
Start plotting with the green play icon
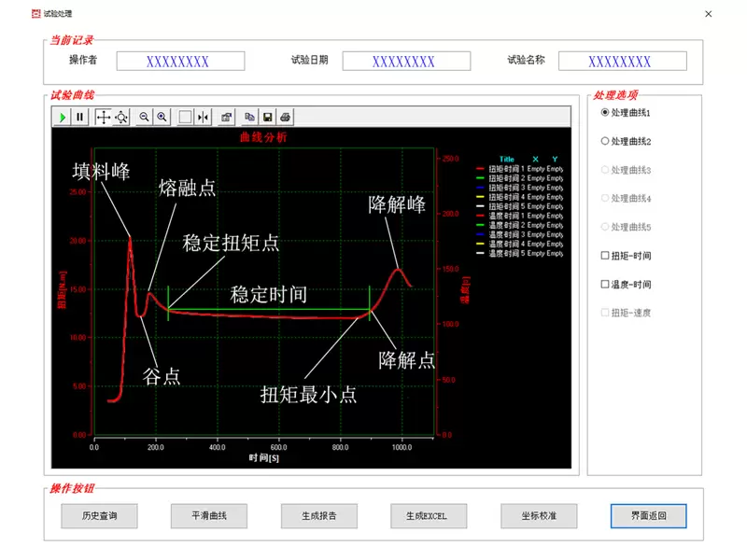[63, 117]
